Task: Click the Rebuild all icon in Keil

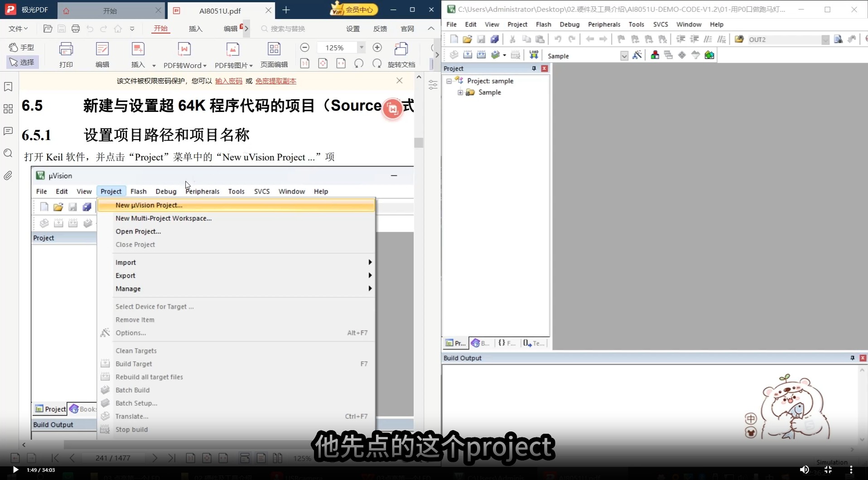Action: 481,55
